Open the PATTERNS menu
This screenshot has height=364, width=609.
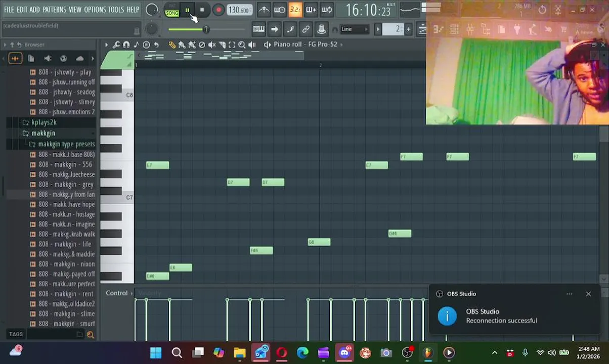[54, 10]
